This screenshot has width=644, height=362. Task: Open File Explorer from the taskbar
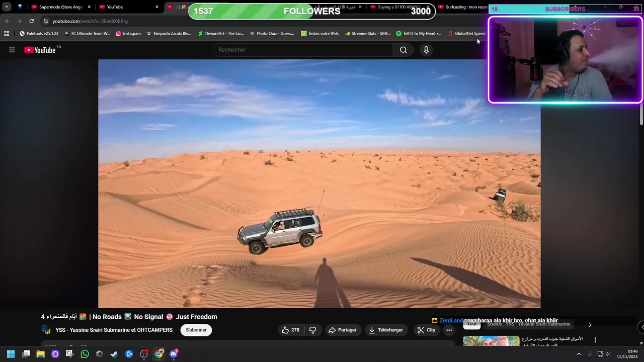[x=40, y=354]
